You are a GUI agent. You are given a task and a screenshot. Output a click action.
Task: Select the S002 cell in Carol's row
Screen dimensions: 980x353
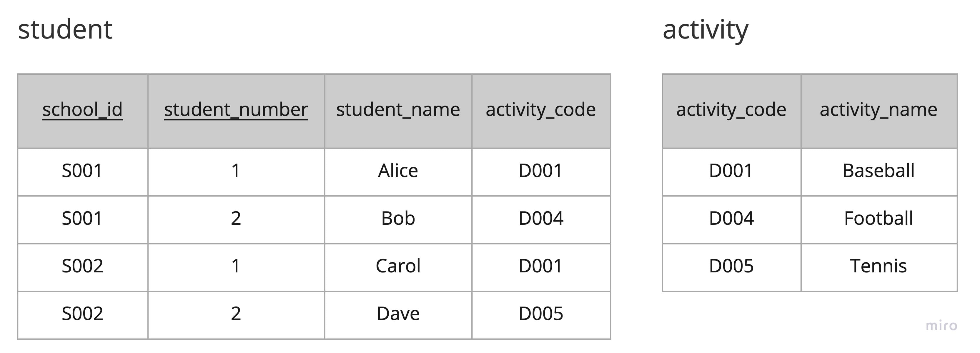pos(83,266)
